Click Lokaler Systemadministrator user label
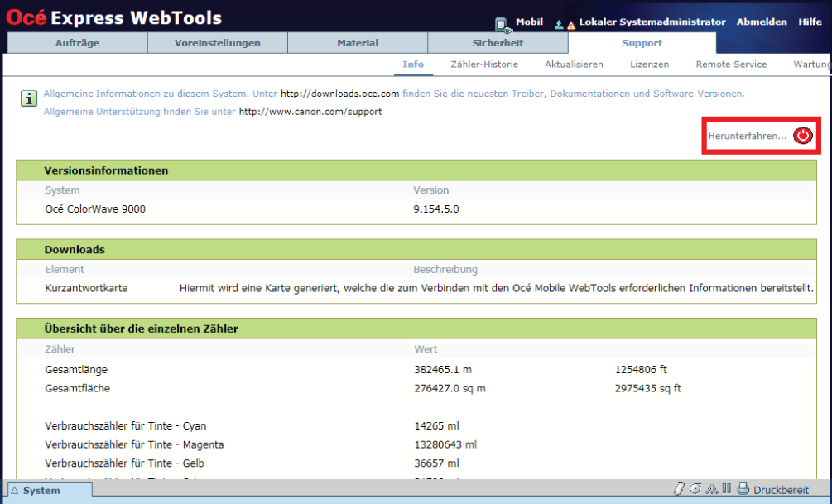The image size is (832, 504). [x=652, y=22]
